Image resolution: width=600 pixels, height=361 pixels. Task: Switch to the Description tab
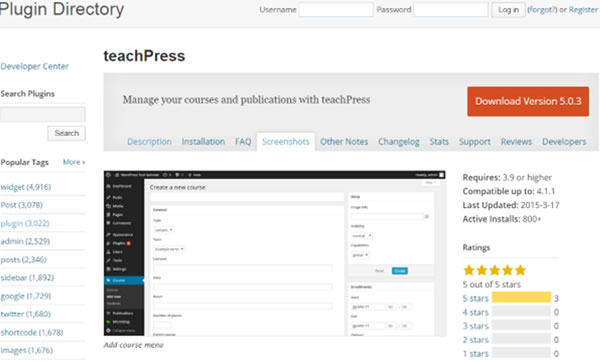pos(149,142)
